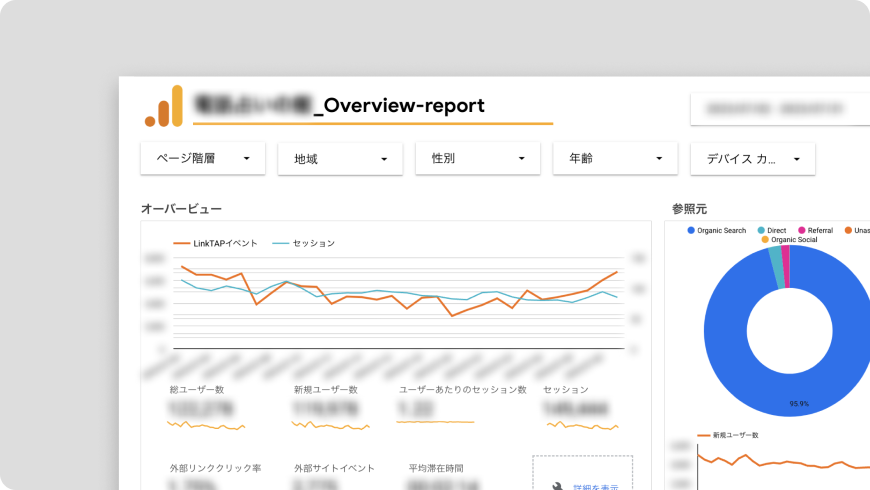Open the デバイス カ... dropdown
This screenshot has height=490, width=870.
[x=753, y=159]
